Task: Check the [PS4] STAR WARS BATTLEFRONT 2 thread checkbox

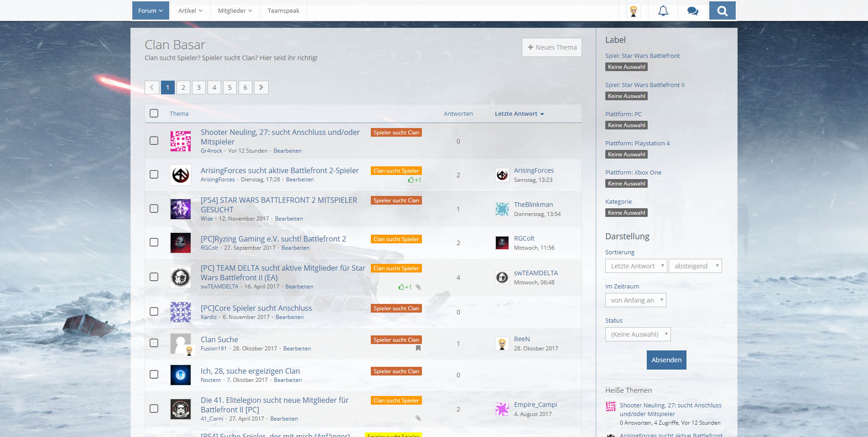Action: click(x=154, y=209)
